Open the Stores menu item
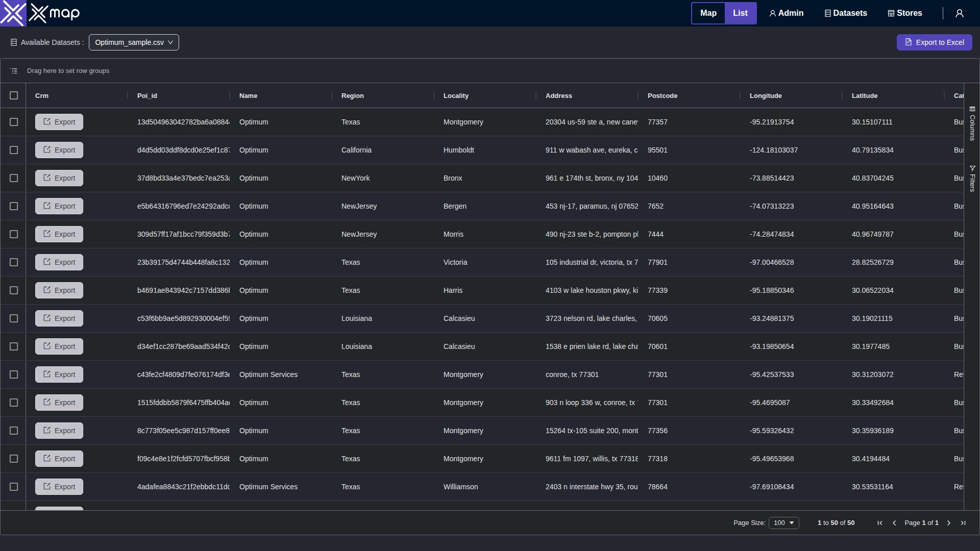The image size is (980, 551). click(x=905, y=13)
